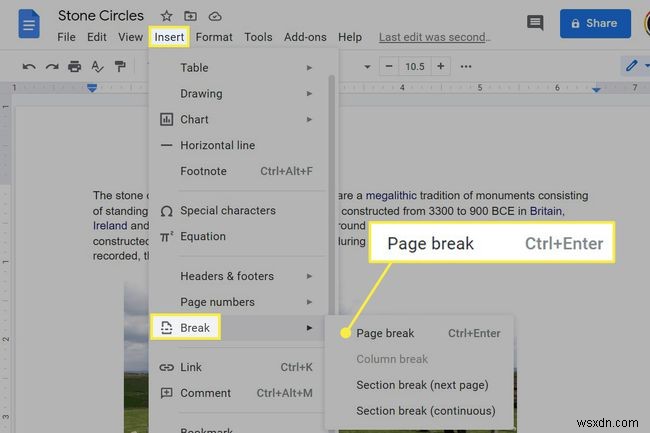The height and width of the screenshot is (433, 650).
Task: Open Last edit was seconds link
Action: [434, 37]
